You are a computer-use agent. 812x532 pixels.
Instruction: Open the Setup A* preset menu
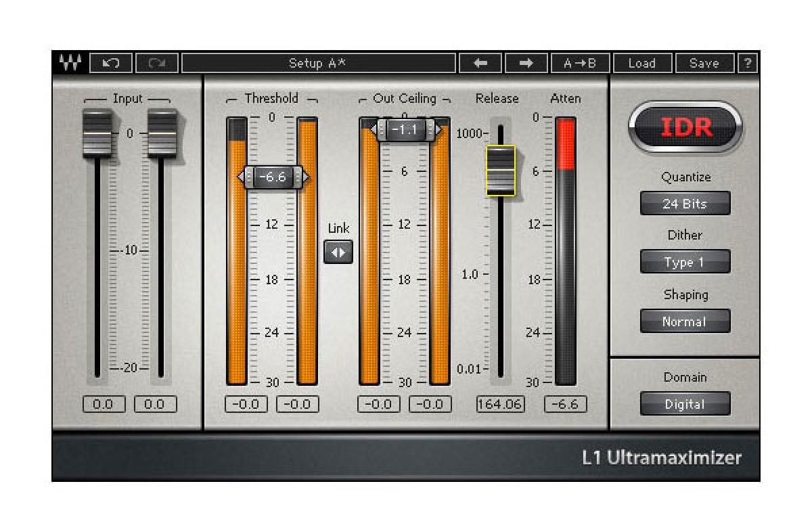317,63
